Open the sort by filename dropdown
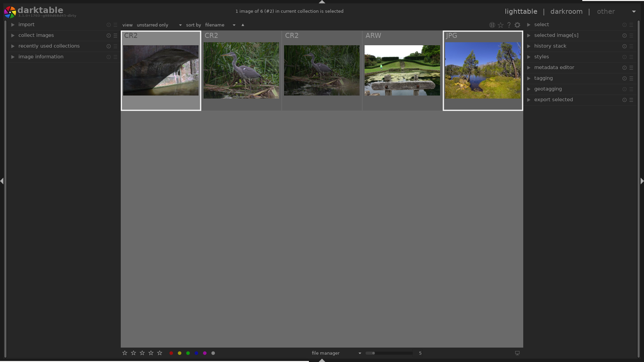The image size is (644, 362). [219, 25]
